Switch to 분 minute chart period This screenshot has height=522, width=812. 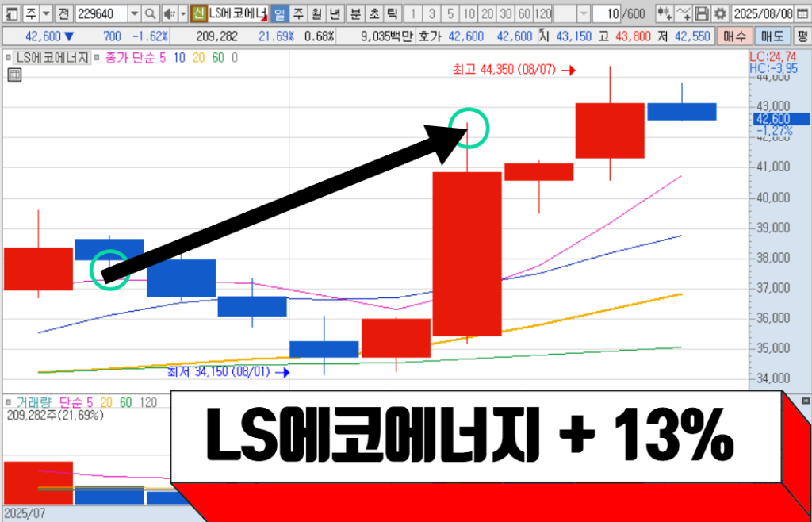[355, 13]
